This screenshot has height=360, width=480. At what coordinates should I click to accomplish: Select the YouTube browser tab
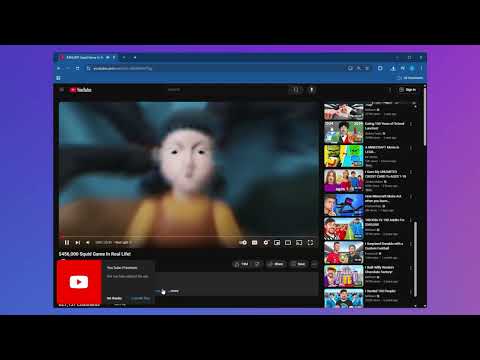click(x=85, y=58)
